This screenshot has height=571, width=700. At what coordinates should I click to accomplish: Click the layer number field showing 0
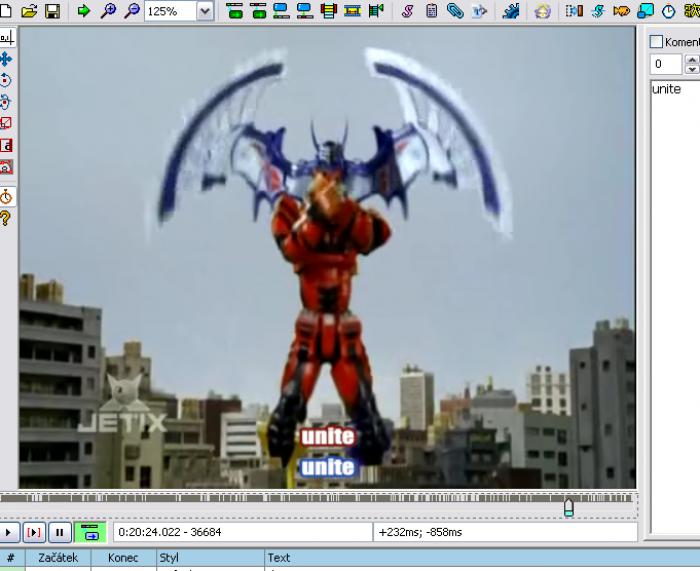point(666,64)
